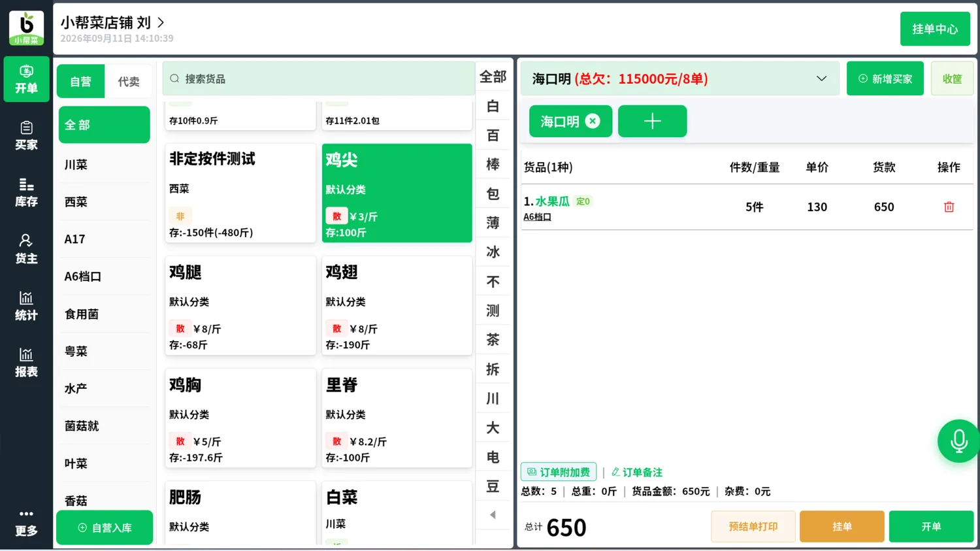Edit the 130 unit price value
This screenshot has width=980, height=551.
[817, 207]
